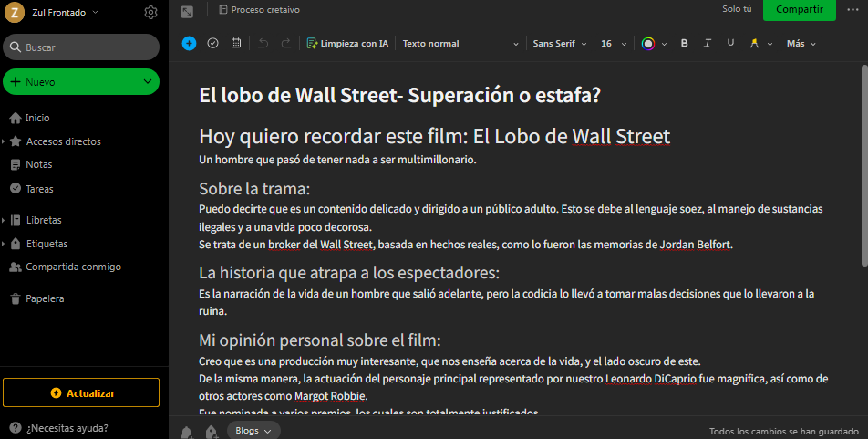Click the Solo tú sharing status
868x439 pixels.
click(737, 9)
